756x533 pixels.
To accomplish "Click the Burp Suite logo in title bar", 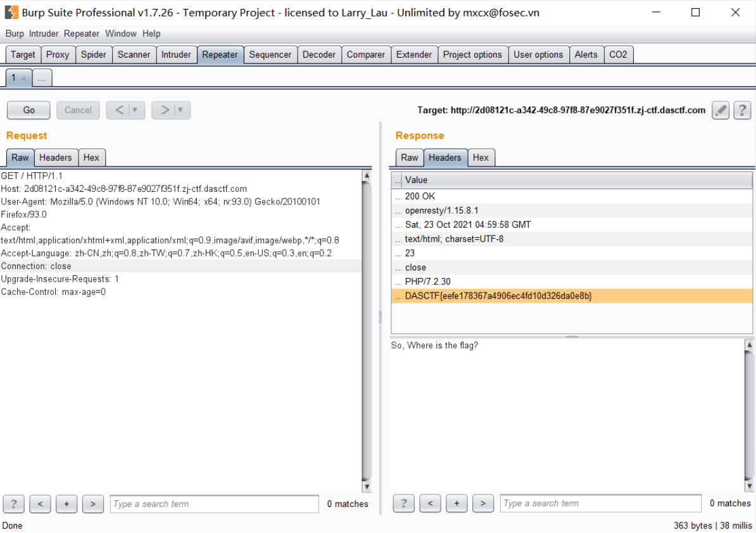I will click(x=11, y=12).
